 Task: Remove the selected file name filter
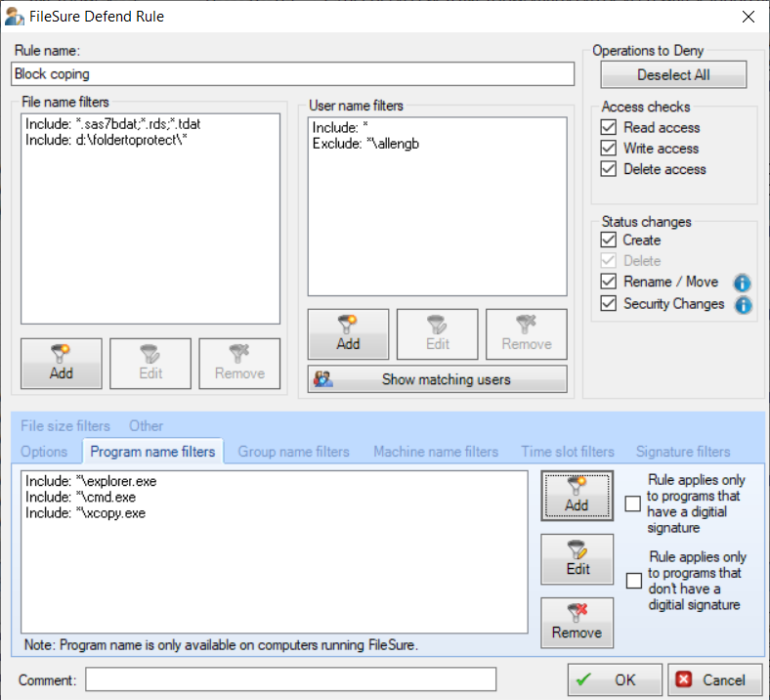point(239,364)
